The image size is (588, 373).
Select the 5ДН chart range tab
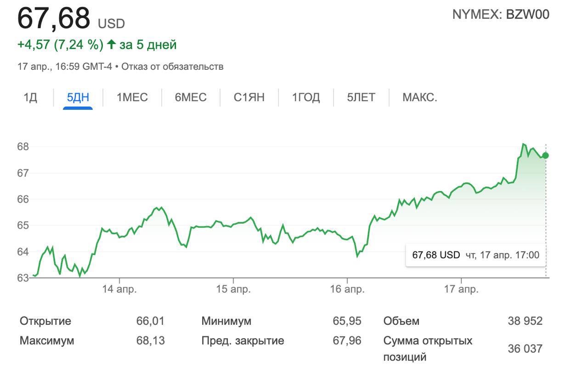pyautogui.click(x=78, y=97)
